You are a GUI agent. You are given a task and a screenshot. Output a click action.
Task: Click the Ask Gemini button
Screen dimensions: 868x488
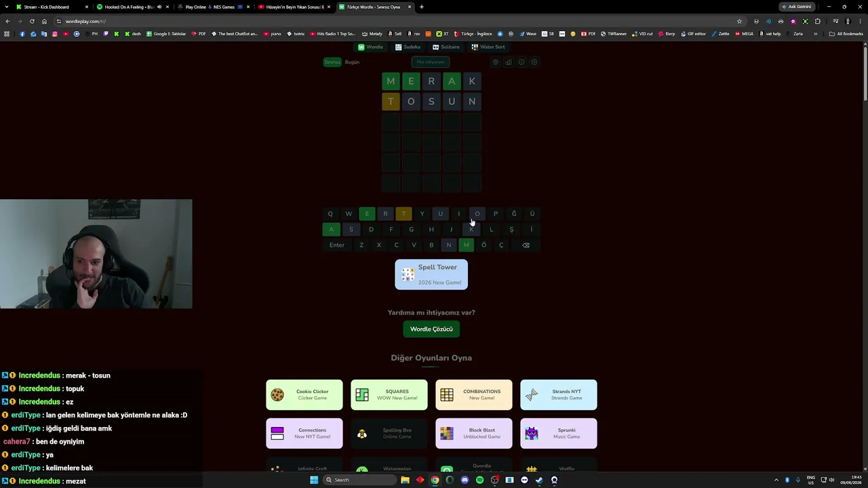click(x=796, y=7)
